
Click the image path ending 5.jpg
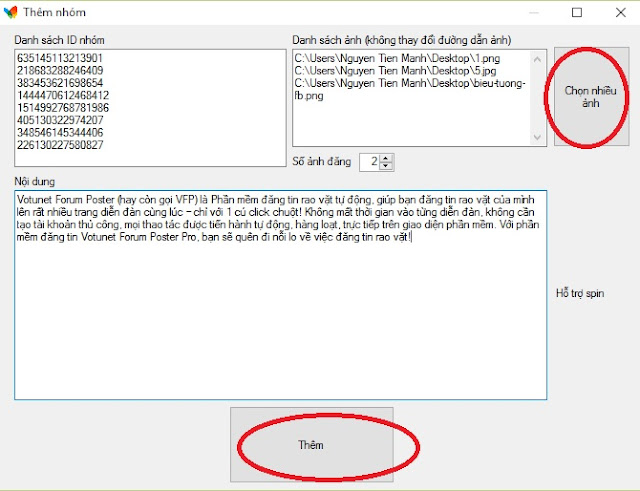point(396,71)
